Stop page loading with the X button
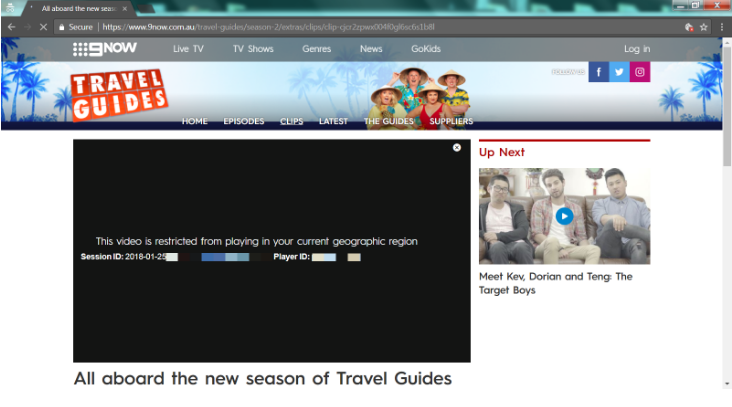732x407 pixels. click(43, 27)
